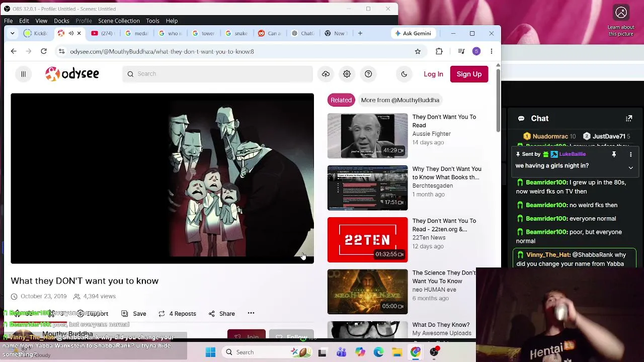Expand the Chrome tab search dropdown
This screenshot has width=644, height=362.
click(x=12, y=33)
